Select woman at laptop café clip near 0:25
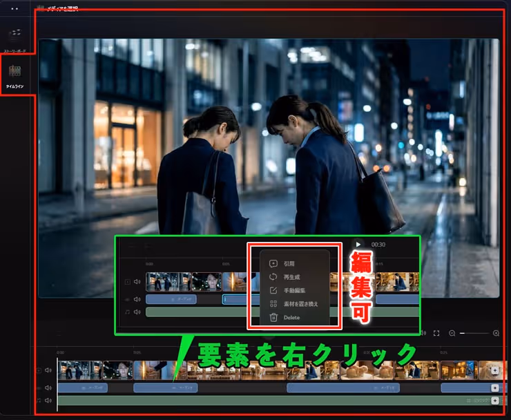The image size is (511, 420). click(x=417, y=370)
